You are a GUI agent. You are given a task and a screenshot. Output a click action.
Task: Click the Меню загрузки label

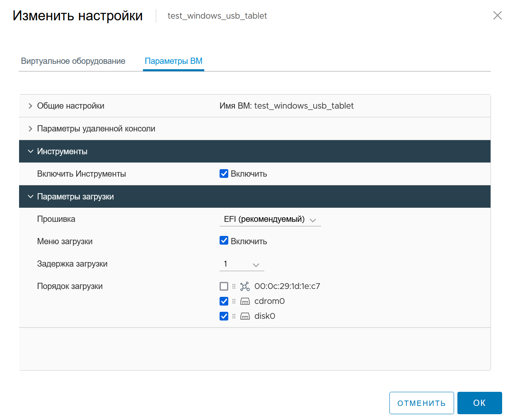point(65,241)
